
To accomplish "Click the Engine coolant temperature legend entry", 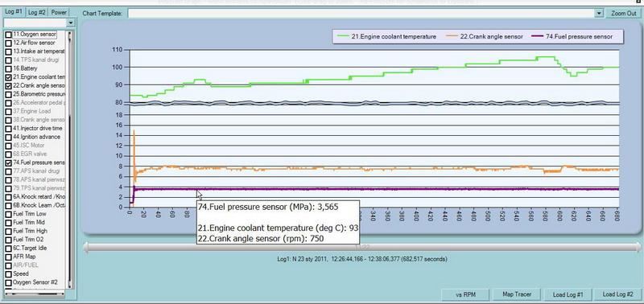I will click(387, 36).
